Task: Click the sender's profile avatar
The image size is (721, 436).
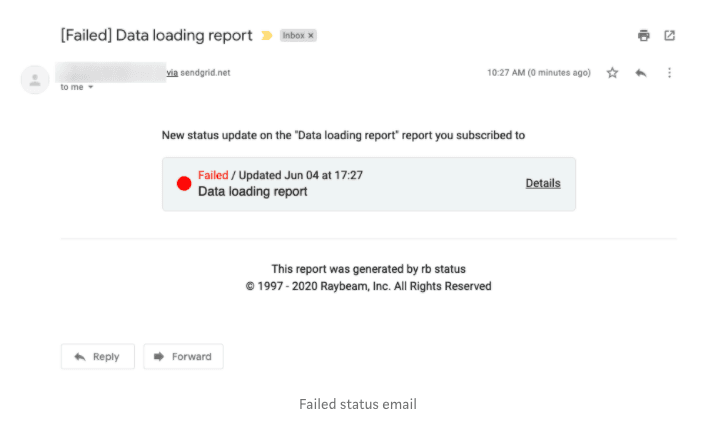Action: click(35, 80)
